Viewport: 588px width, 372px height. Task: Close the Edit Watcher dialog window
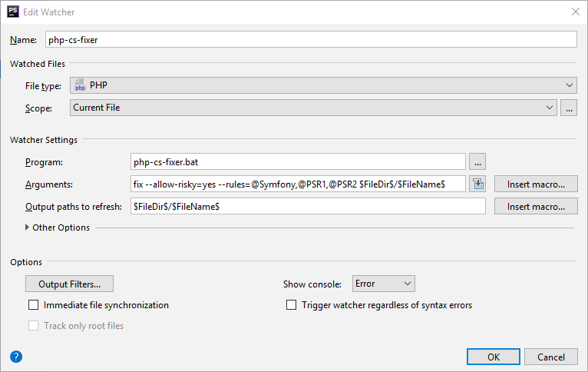pyautogui.click(x=575, y=12)
